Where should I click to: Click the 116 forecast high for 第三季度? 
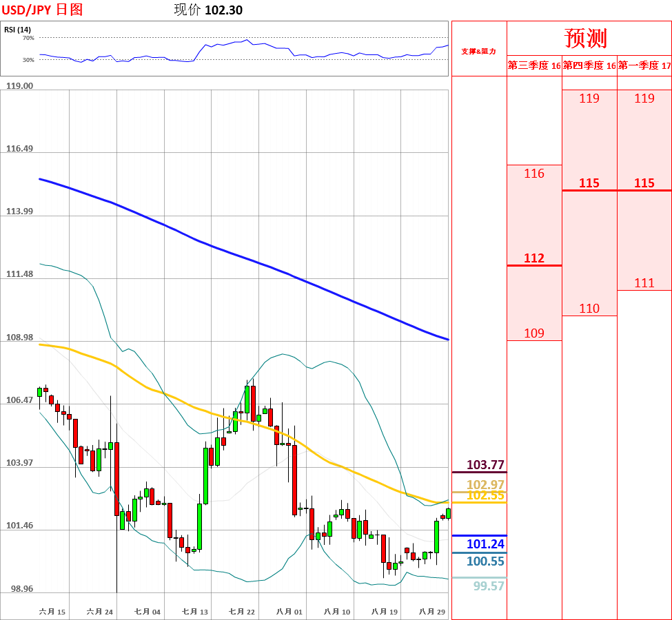pos(534,174)
